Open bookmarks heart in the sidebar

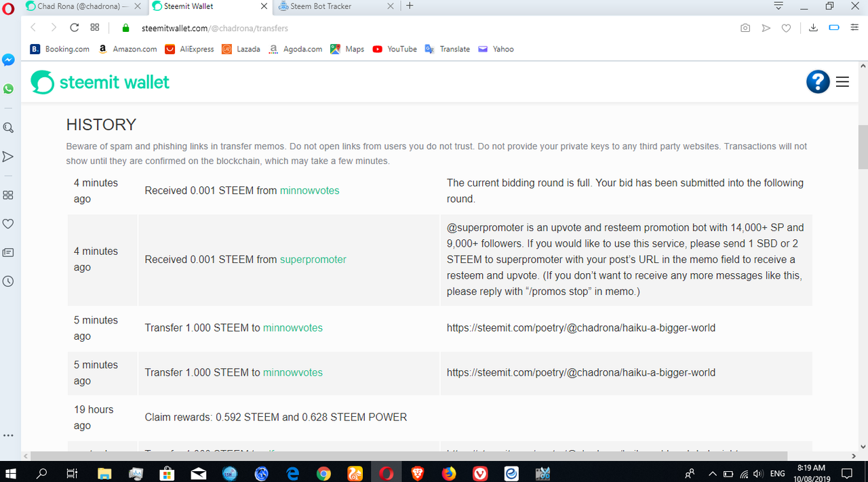[x=8, y=224]
